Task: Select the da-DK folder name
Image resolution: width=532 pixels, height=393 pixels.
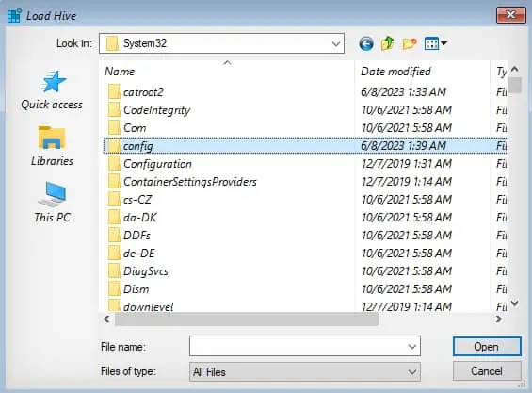Action: [139, 218]
